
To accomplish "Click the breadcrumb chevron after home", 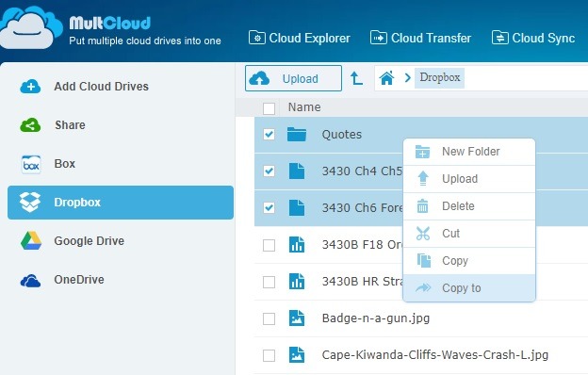I will 408,78.
